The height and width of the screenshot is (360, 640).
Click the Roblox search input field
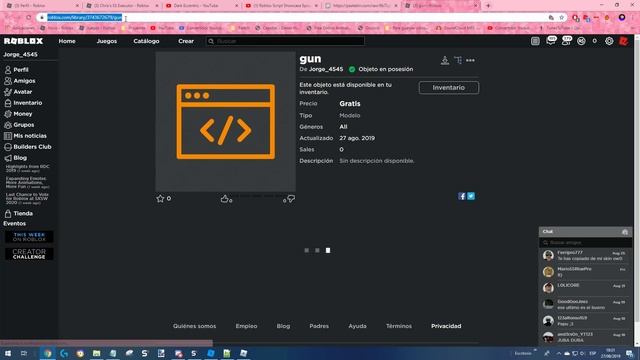[x=285, y=41]
